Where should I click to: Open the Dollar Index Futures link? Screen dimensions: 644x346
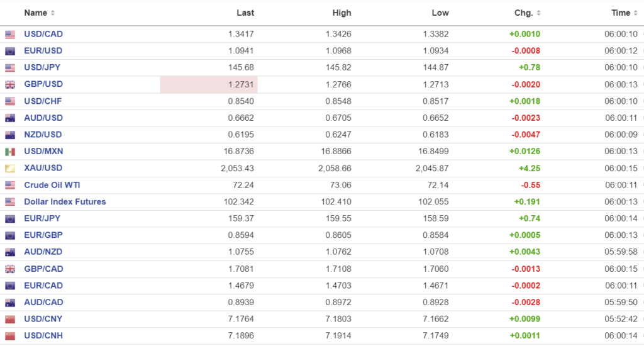click(65, 202)
